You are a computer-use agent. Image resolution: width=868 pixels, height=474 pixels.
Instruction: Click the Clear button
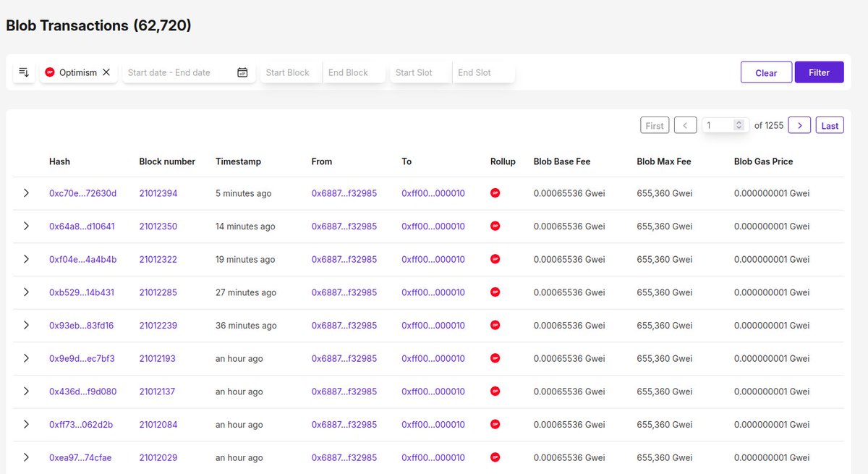[766, 72]
